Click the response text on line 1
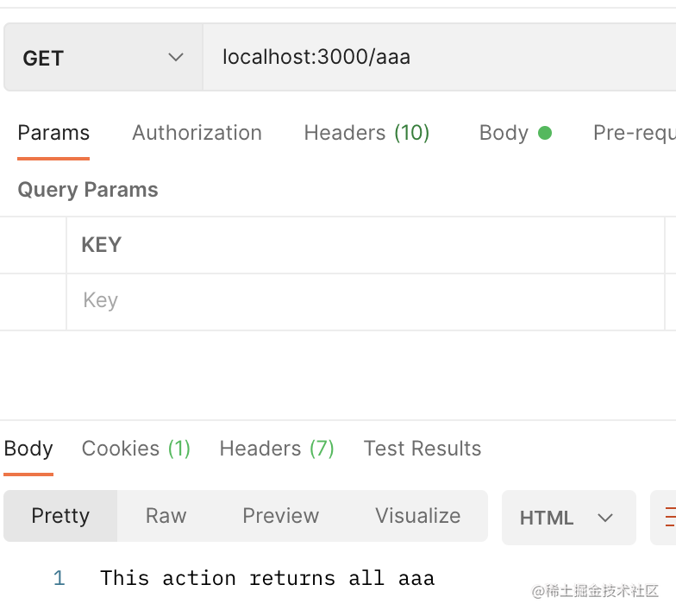 click(267, 578)
